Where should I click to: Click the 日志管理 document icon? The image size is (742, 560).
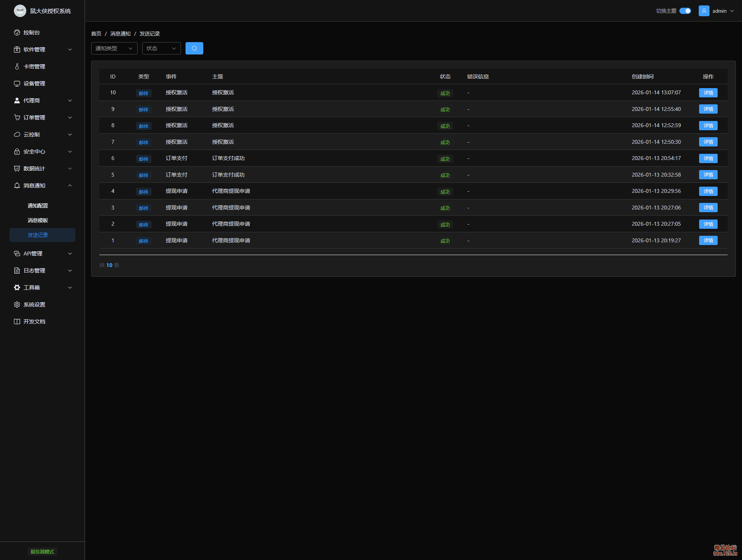[17, 271]
